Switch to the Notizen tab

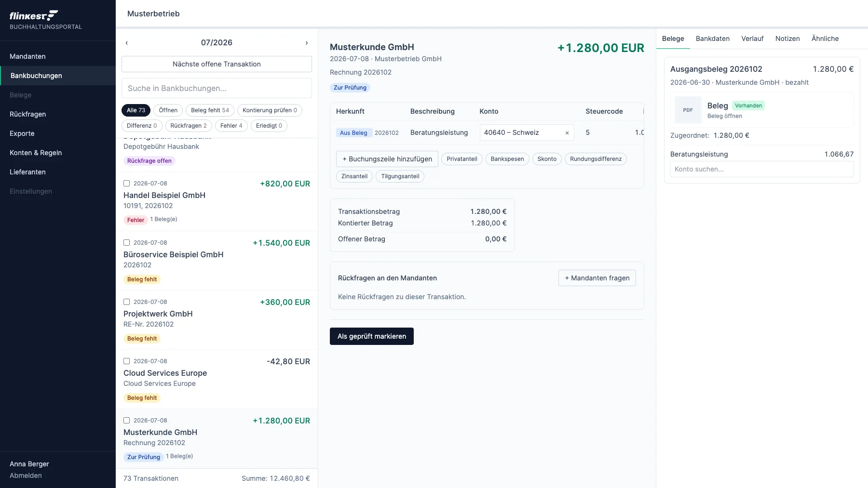tap(787, 39)
